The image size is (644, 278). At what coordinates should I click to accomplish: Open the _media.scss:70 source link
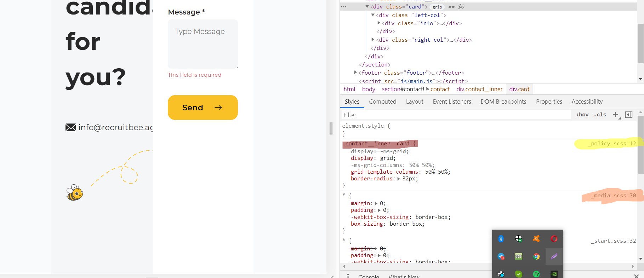614,196
